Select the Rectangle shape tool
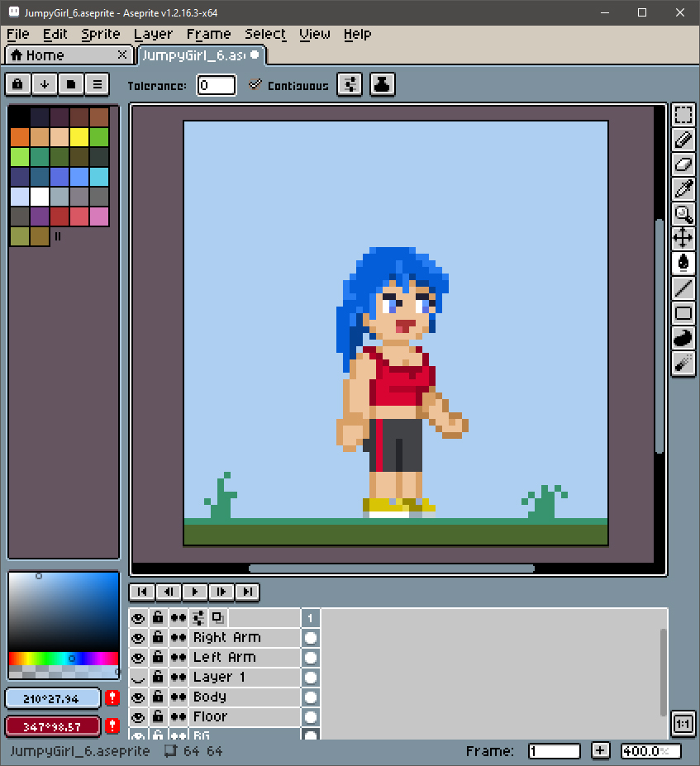This screenshot has width=700, height=766. tap(683, 312)
